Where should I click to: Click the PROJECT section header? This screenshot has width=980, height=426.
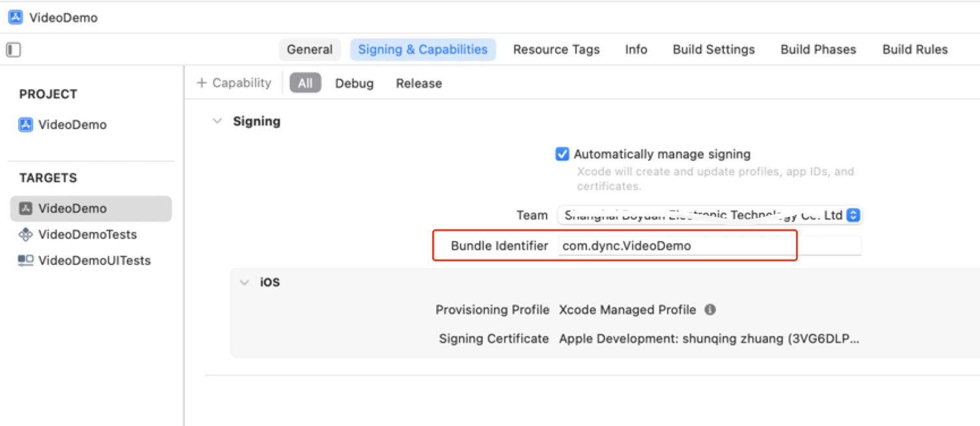tap(48, 94)
